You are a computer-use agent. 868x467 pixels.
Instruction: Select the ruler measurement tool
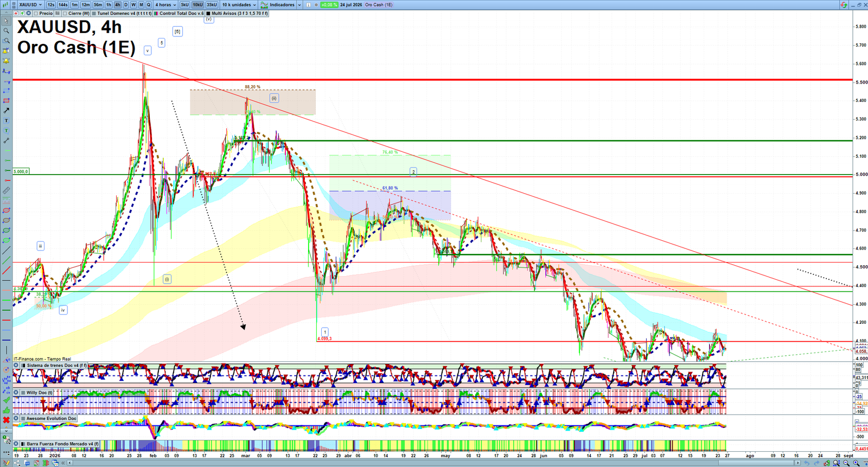(6, 190)
